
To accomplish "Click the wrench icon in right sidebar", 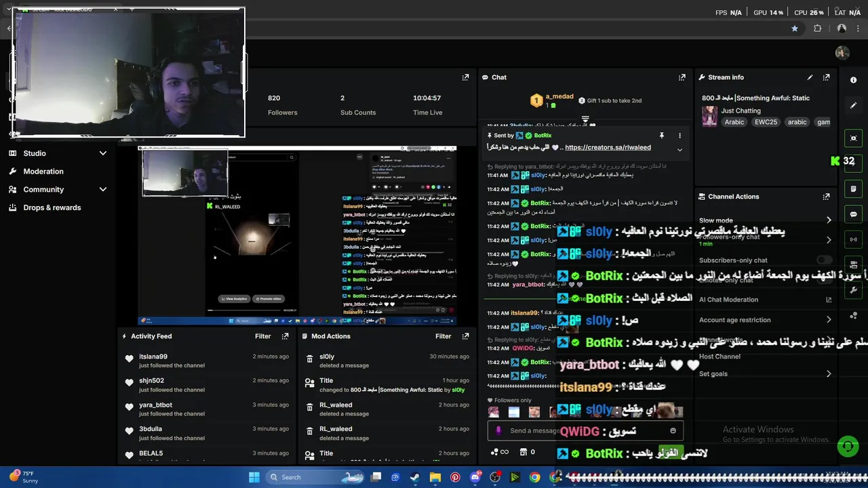I will coord(853,290).
